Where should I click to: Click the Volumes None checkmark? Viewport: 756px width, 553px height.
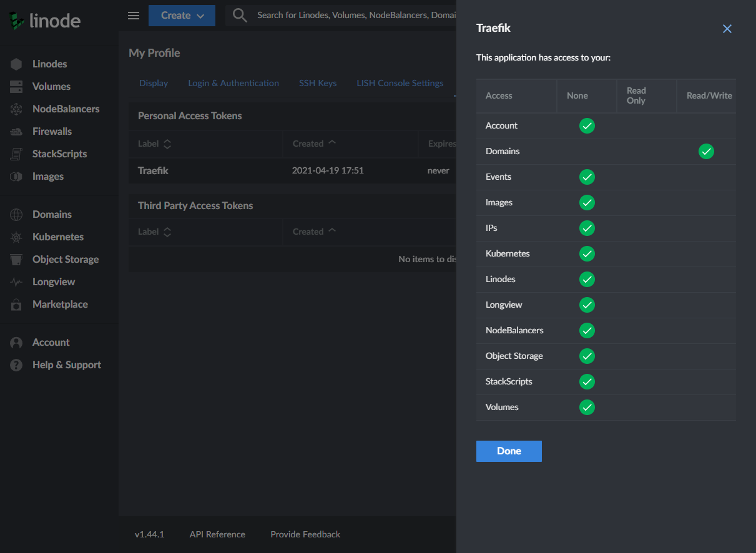587,407
